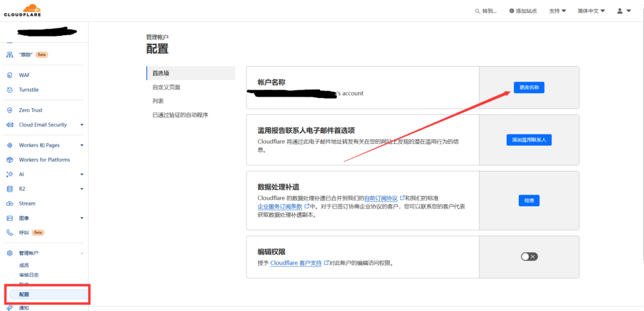Open the Cloudflare logo home link
The image size is (644, 311).
pyautogui.click(x=23, y=10)
